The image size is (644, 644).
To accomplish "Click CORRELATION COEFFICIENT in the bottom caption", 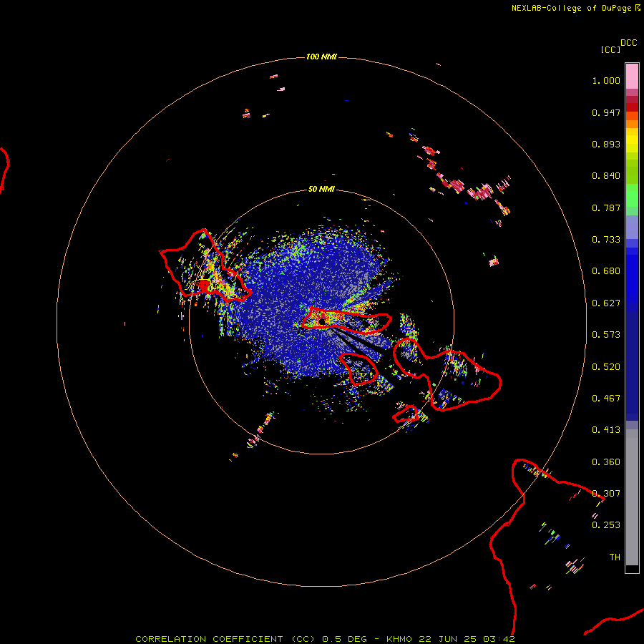I will click(209, 639).
